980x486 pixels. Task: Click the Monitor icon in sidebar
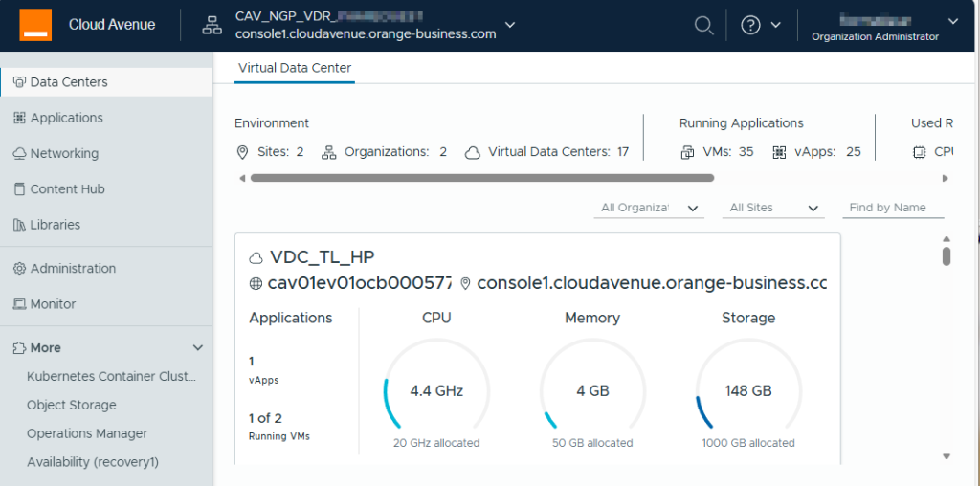click(x=19, y=304)
